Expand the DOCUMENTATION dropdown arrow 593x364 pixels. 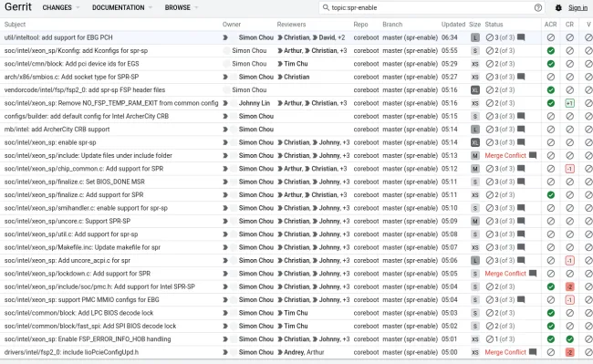[151, 7]
